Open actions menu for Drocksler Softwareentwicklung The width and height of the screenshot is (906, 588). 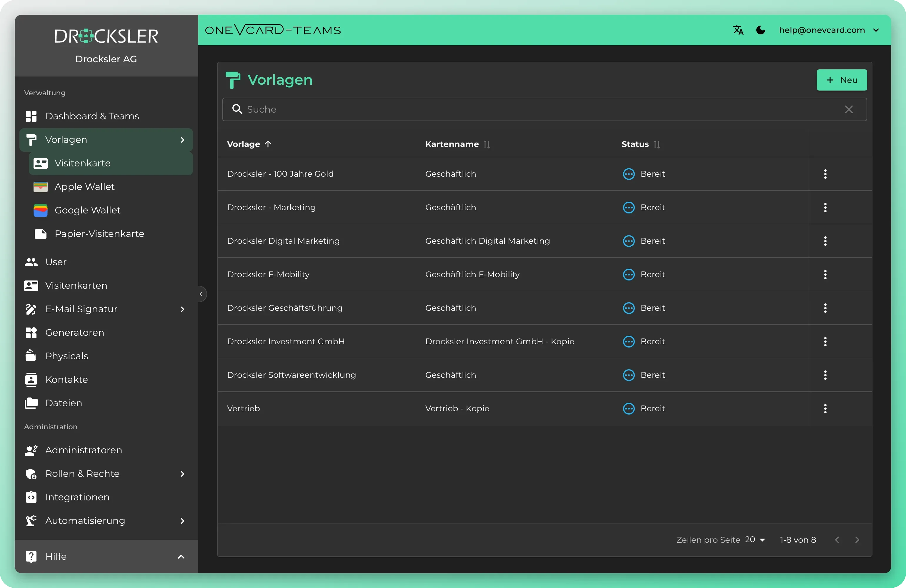825,375
